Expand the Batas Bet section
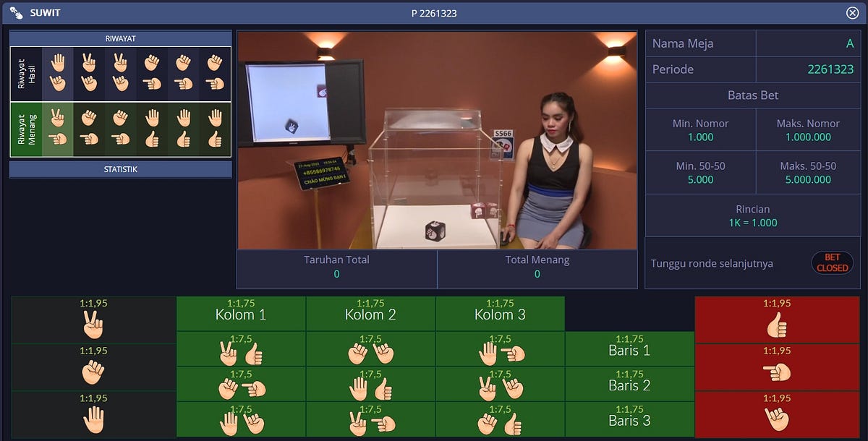Screen dimensions: 868x441 pos(752,95)
